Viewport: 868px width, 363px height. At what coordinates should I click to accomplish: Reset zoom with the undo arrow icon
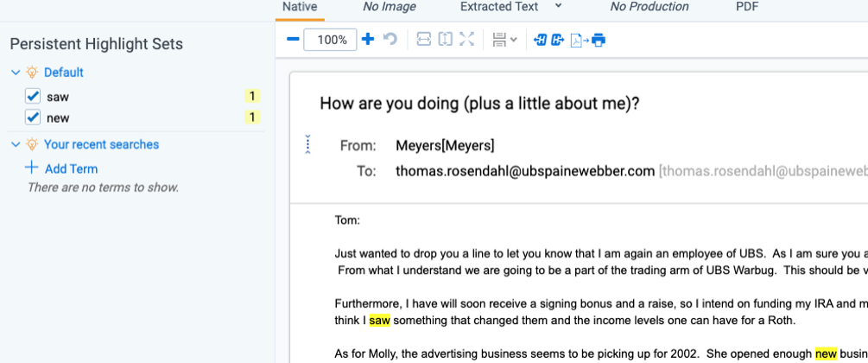390,40
